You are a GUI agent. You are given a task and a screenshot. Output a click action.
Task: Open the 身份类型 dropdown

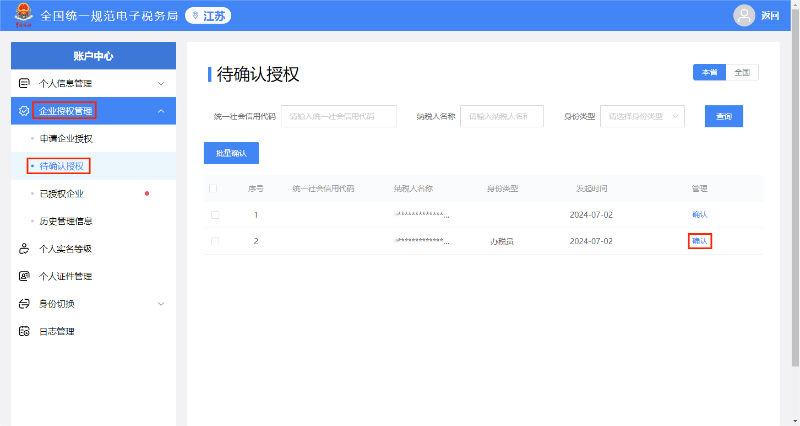coord(642,116)
